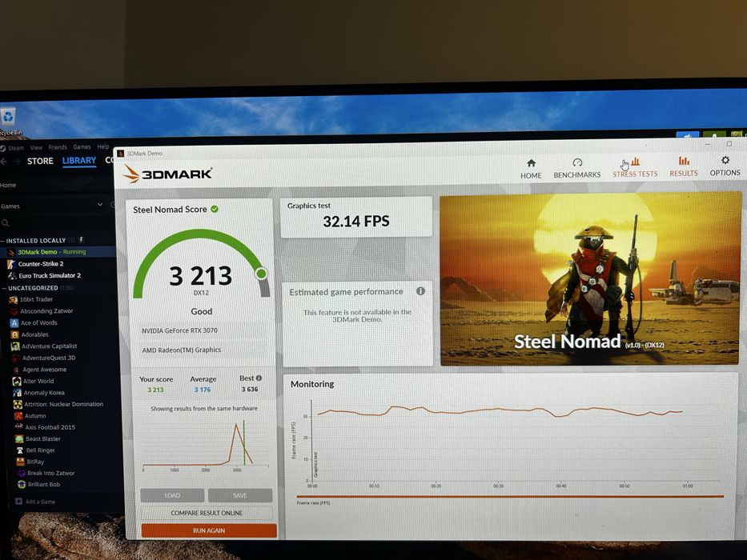Click the Absconding Zatwor game icon
Viewport: 747px width, 560px height.
pyautogui.click(x=14, y=311)
